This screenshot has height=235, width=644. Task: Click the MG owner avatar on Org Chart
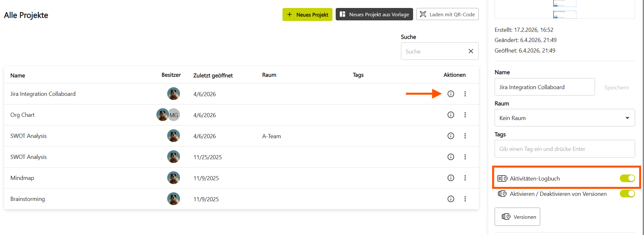[174, 115]
